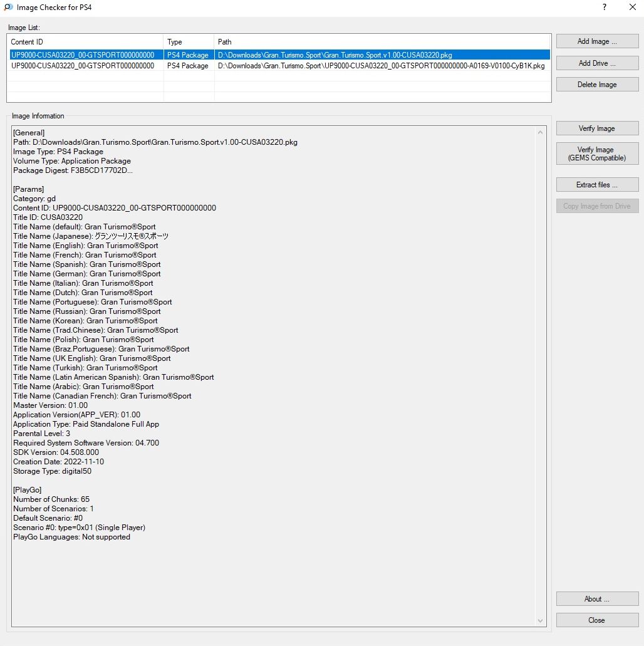
Task: Click the Volume Type: Application Package line
Action: (x=72, y=160)
